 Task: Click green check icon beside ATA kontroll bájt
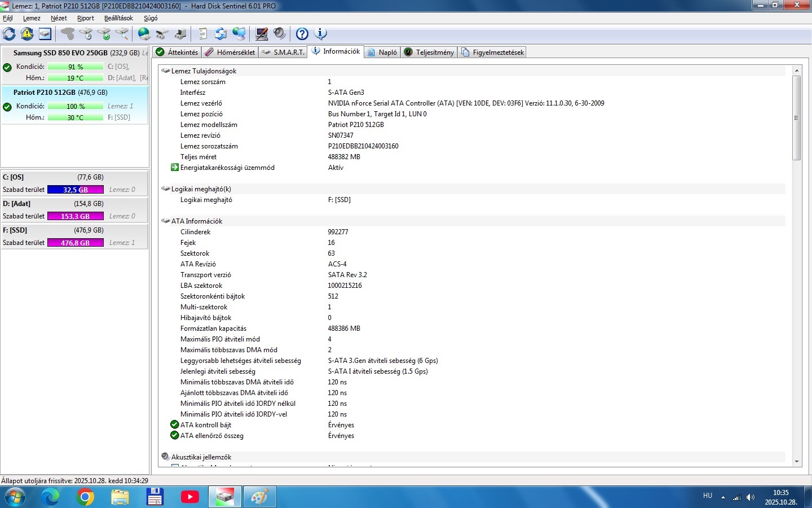coord(175,424)
